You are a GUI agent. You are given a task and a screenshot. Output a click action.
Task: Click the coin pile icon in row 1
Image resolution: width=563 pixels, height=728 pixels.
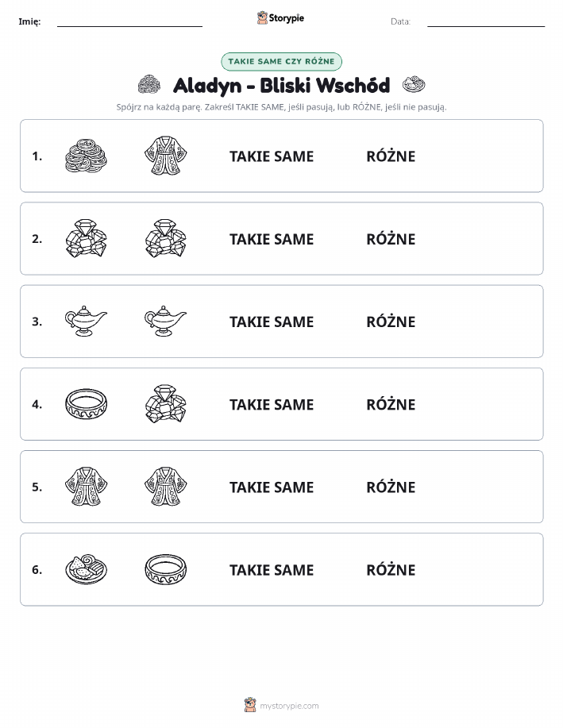(86, 156)
